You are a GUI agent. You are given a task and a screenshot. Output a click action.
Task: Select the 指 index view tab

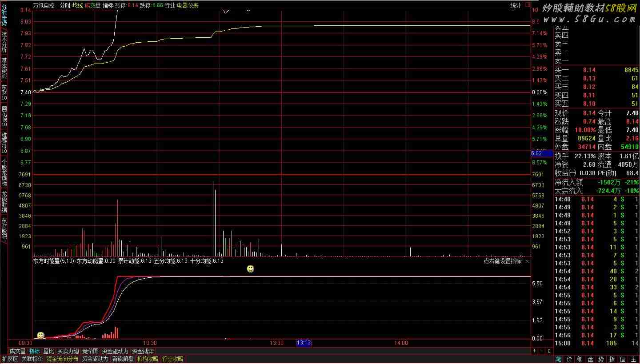(612, 359)
